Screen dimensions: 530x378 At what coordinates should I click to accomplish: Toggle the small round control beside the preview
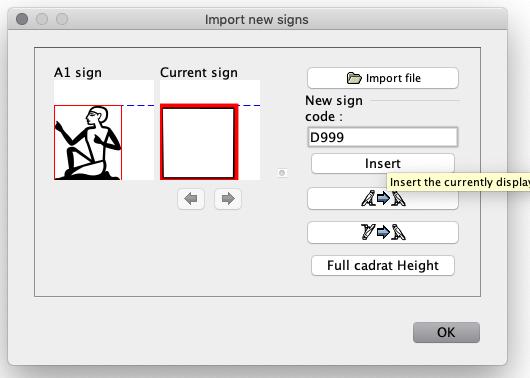282,173
